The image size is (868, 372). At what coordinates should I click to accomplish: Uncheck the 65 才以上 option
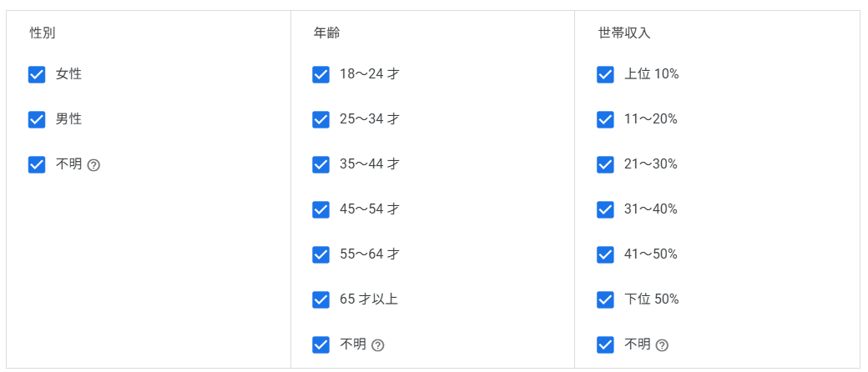[x=321, y=300]
